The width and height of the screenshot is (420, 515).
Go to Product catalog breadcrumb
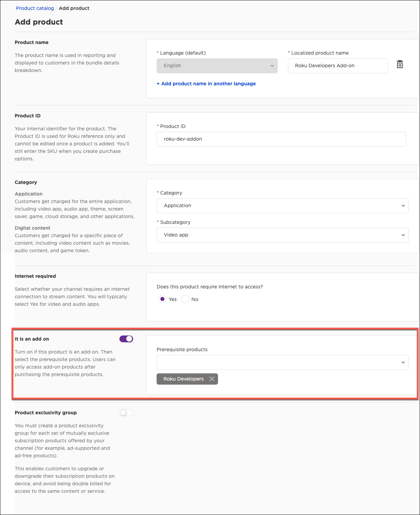pyautogui.click(x=35, y=8)
